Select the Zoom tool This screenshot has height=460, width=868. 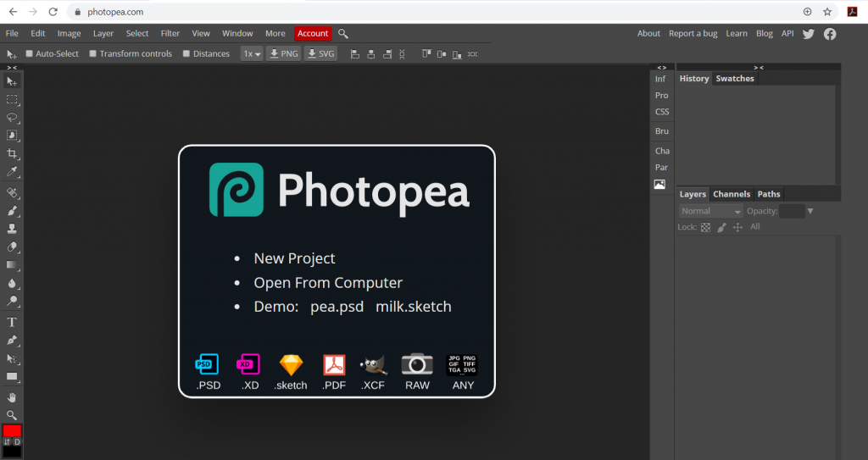coord(12,415)
